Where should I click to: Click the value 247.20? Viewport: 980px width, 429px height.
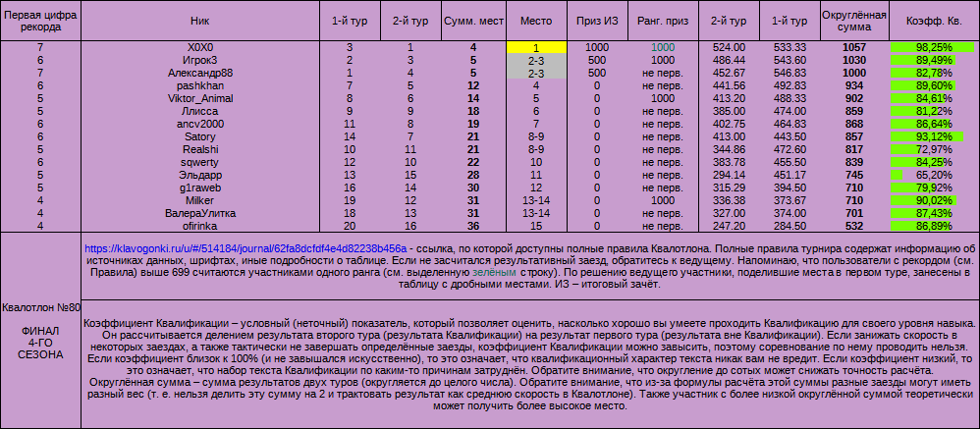(x=730, y=227)
